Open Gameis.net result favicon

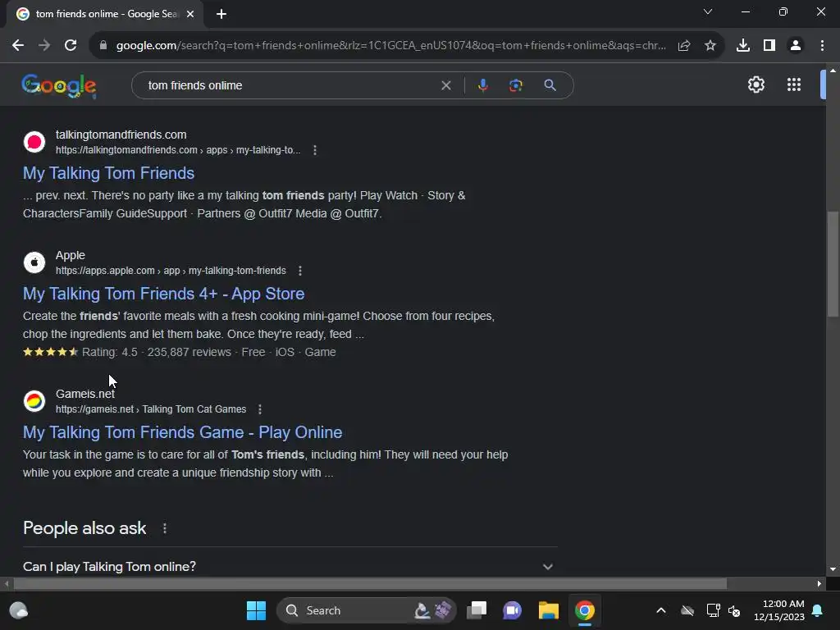[34, 401]
